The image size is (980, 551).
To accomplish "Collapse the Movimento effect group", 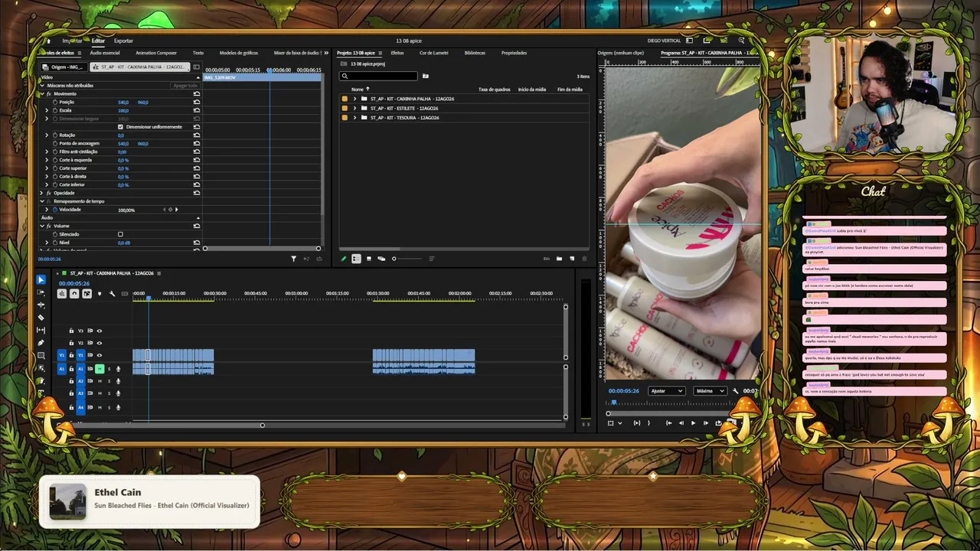I will tap(42, 93).
